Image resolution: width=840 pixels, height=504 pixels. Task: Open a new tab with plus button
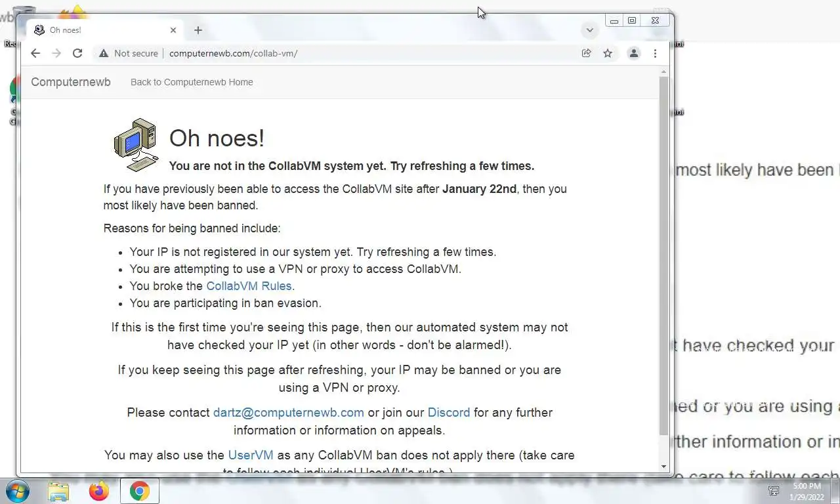(198, 30)
